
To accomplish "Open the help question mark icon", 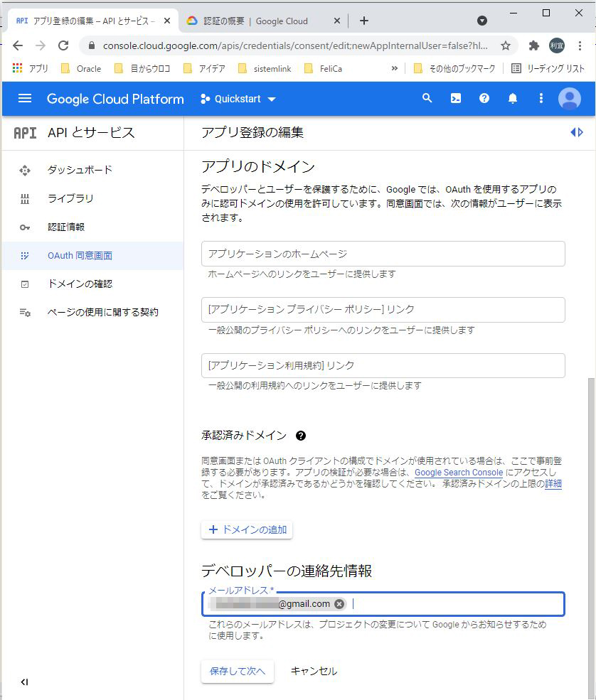I will click(x=484, y=99).
